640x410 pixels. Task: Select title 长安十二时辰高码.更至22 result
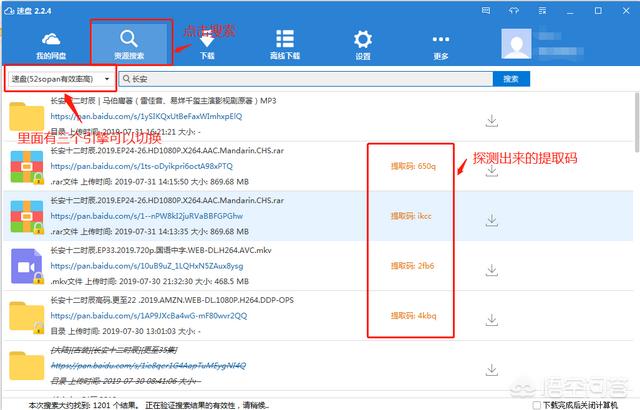coord(172,300)
